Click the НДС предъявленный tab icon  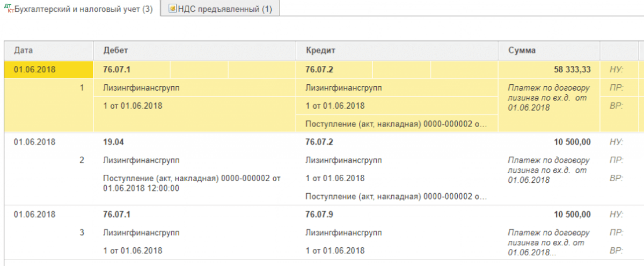[x=172, y=9]
